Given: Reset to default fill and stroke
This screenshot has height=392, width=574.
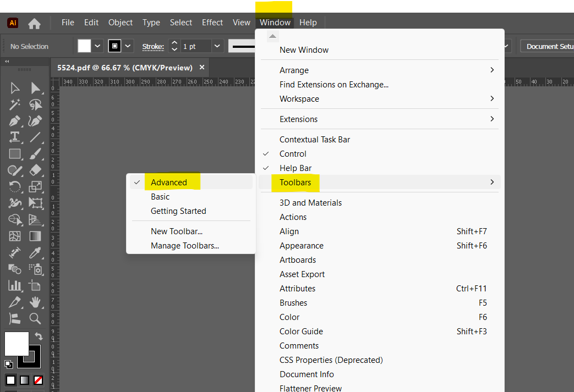Looking at the screenshot, I should pyautogui.click(x=8, y=364).
